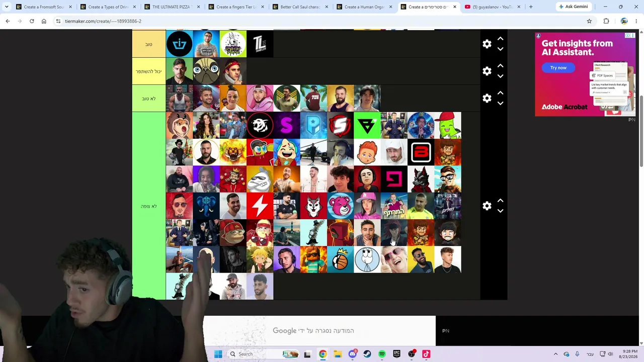Open settings gear for the יכול להשתפר row
Image resolution: width=644 pixels, height=362 pixels.
pyautogui.click(x=487, y=71)
